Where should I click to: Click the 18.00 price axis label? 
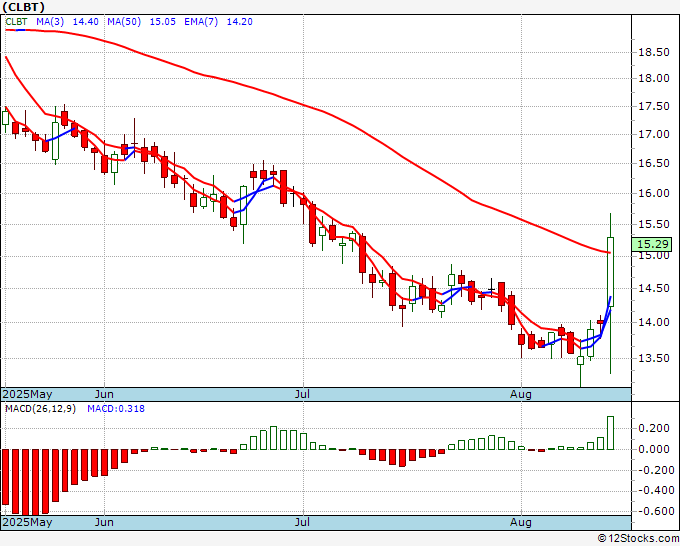click(654, 78)
